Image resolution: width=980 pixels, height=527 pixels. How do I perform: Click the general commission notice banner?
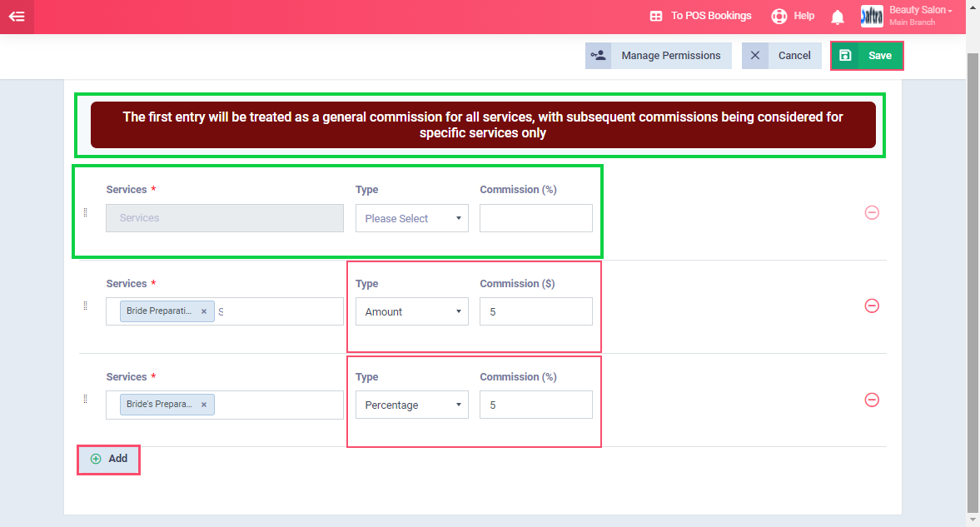click(x=482, y=125)
